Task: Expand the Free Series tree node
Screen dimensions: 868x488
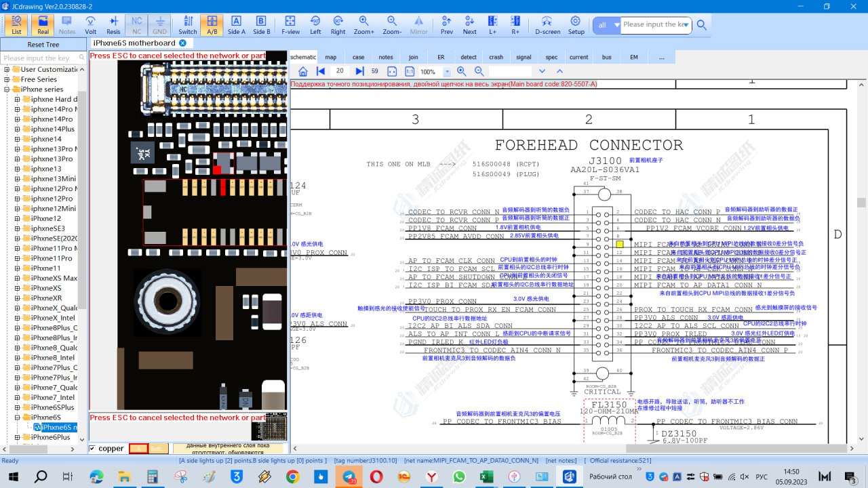Action: coord(7,79)
